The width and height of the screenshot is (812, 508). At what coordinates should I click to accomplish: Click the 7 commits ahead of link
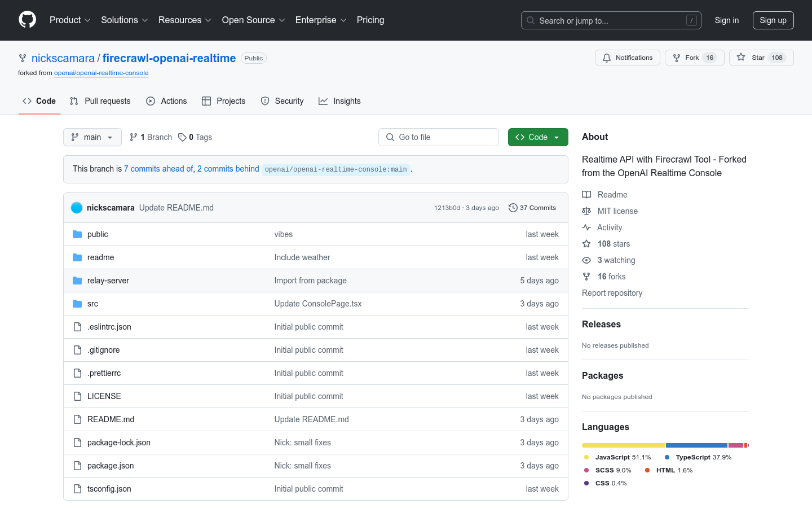(158, 169)
